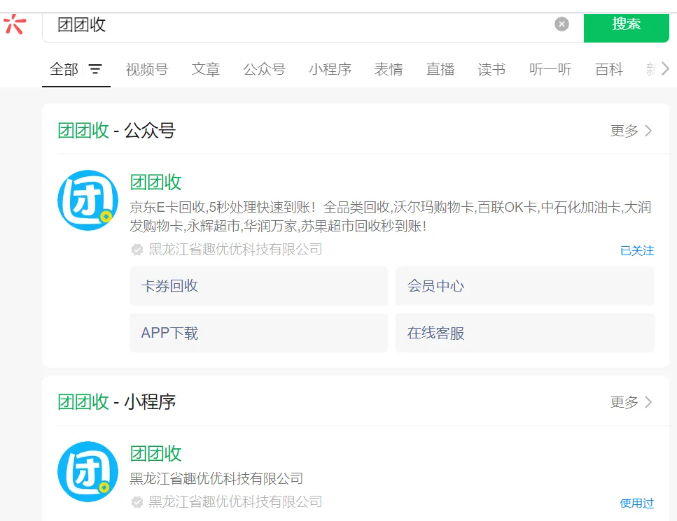
Task: Click the verified badge under official account
Action: (x=137, y=249)
